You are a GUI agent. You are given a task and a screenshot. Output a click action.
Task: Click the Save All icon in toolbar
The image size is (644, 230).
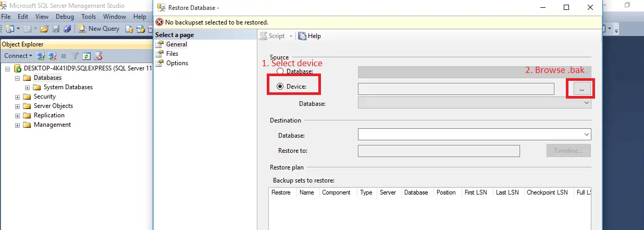coord(67,29)
